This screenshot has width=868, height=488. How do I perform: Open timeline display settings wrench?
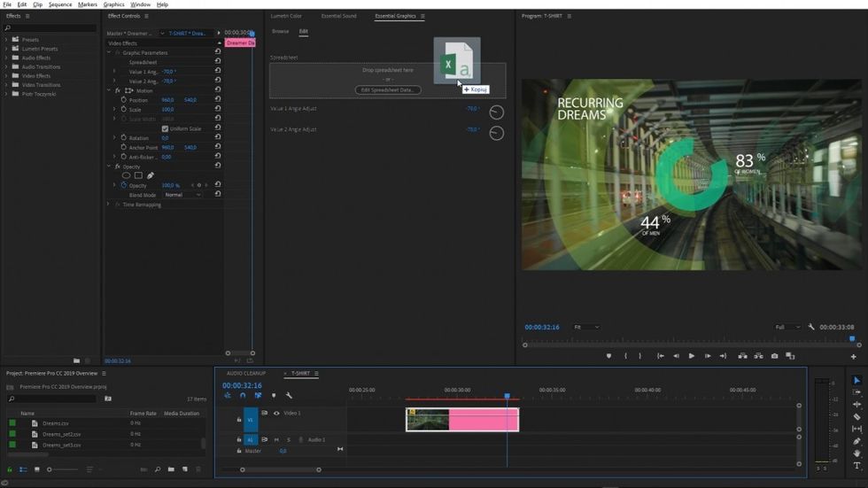coord(289,396)
